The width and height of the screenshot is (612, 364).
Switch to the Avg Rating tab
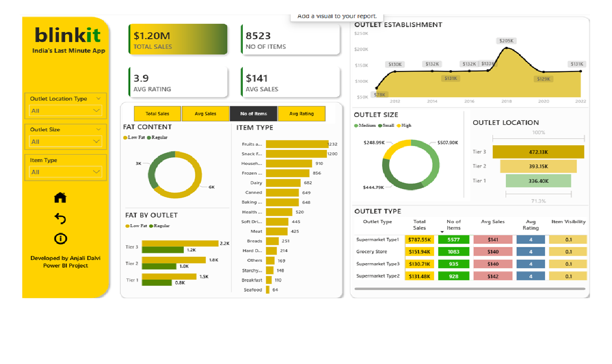click(x=302, y=114)
